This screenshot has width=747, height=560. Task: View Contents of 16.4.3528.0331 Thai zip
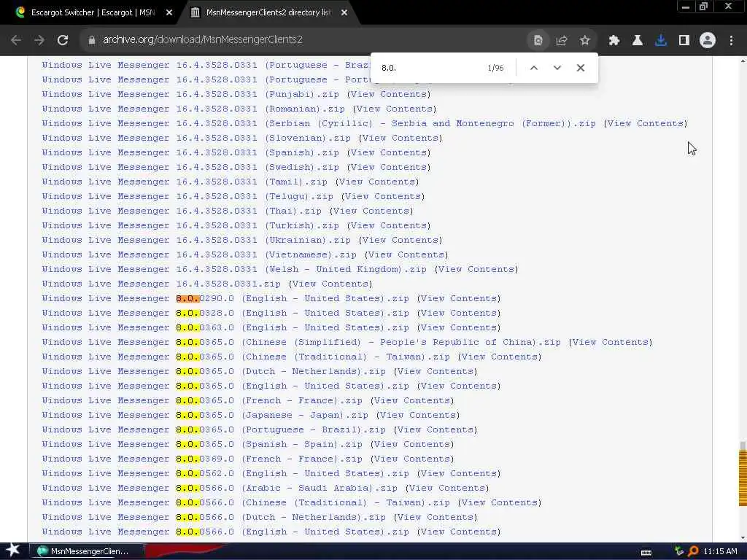371,211
